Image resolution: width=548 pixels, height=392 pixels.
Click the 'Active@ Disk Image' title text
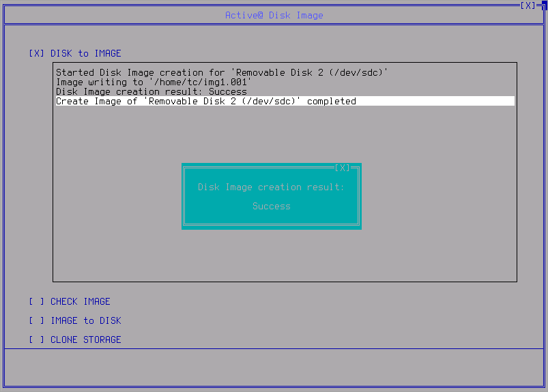pyautogui.click(x=274, y=15)
